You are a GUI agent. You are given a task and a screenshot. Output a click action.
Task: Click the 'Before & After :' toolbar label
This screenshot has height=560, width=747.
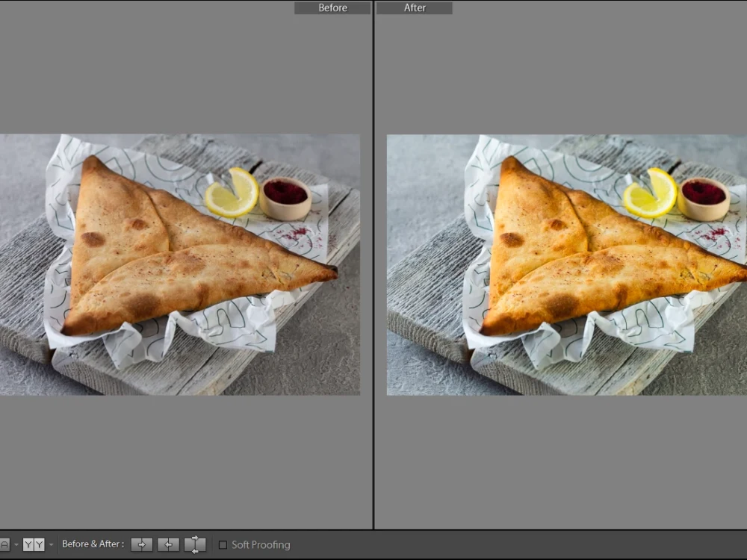coord(93,544)
